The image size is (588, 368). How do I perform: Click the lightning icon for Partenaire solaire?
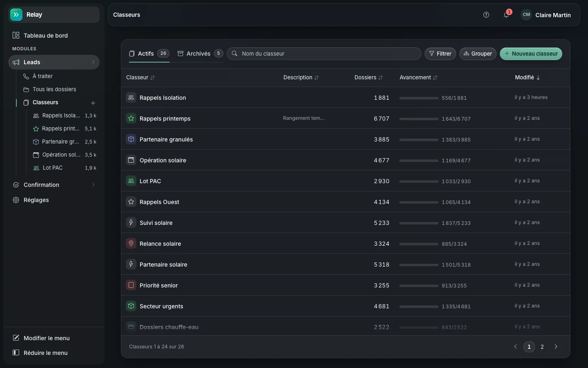131,265
